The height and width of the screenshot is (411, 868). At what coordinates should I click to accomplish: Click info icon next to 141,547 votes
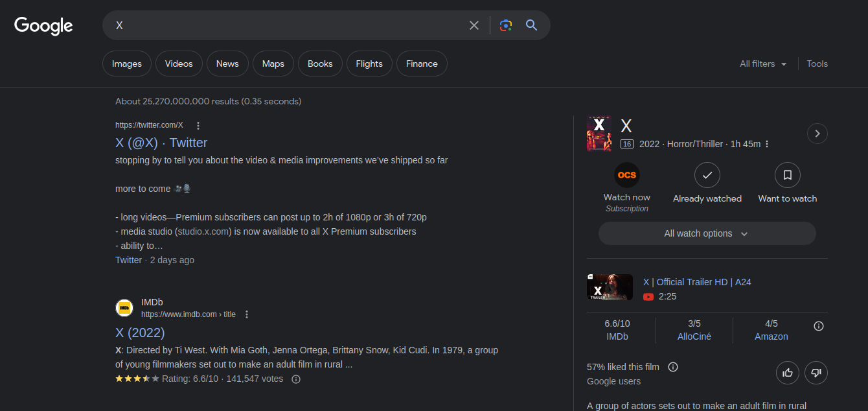(296, 379)
